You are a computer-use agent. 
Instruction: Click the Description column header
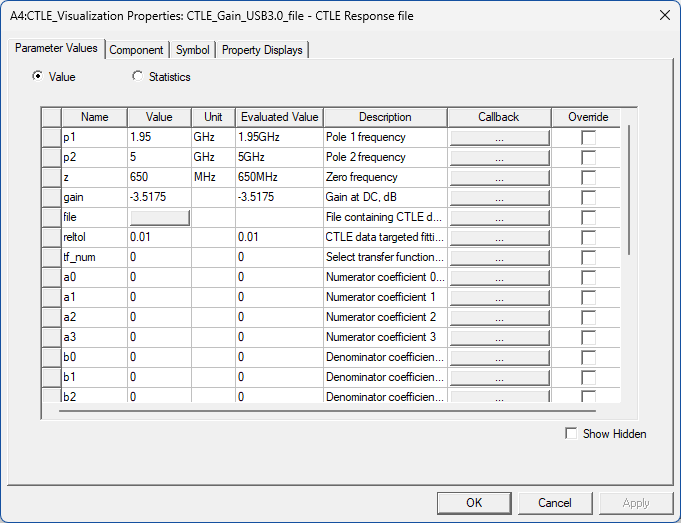click(385, 117)
